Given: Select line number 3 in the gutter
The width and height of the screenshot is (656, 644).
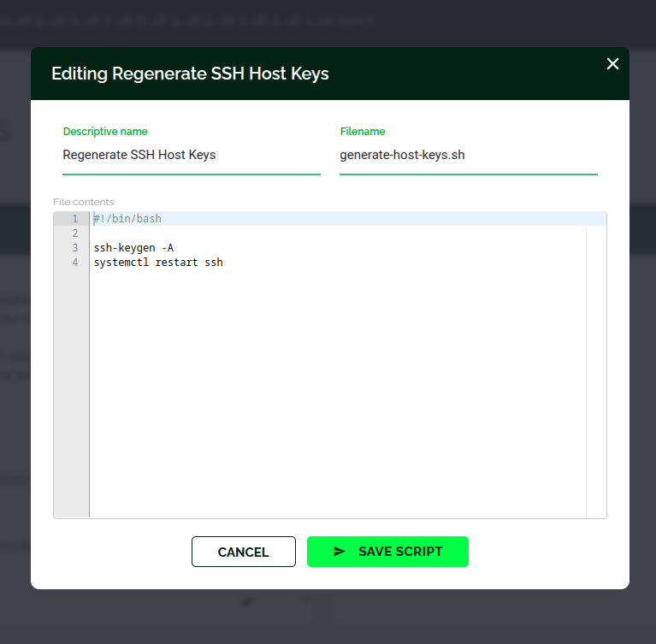Looking at the screenshot, I should [x=74, y=248].
